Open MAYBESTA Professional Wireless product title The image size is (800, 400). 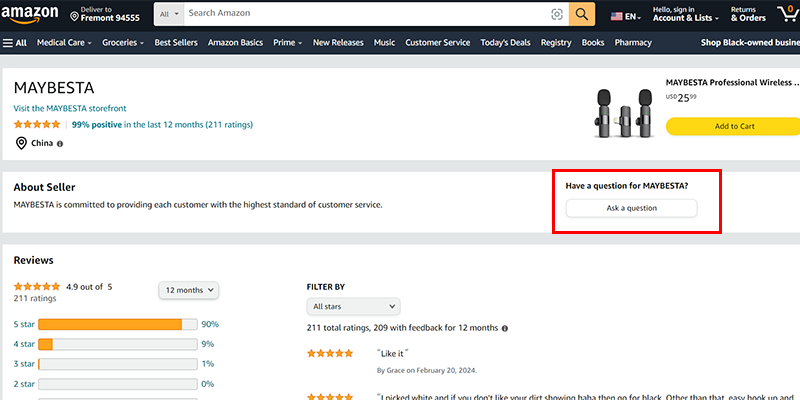732,83
